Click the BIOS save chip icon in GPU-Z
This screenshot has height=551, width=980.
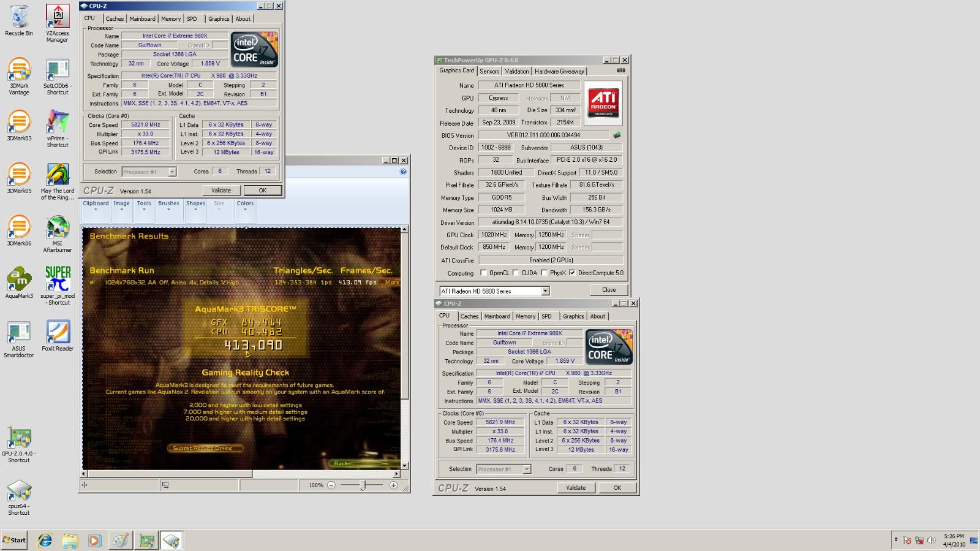coord(617,135)
